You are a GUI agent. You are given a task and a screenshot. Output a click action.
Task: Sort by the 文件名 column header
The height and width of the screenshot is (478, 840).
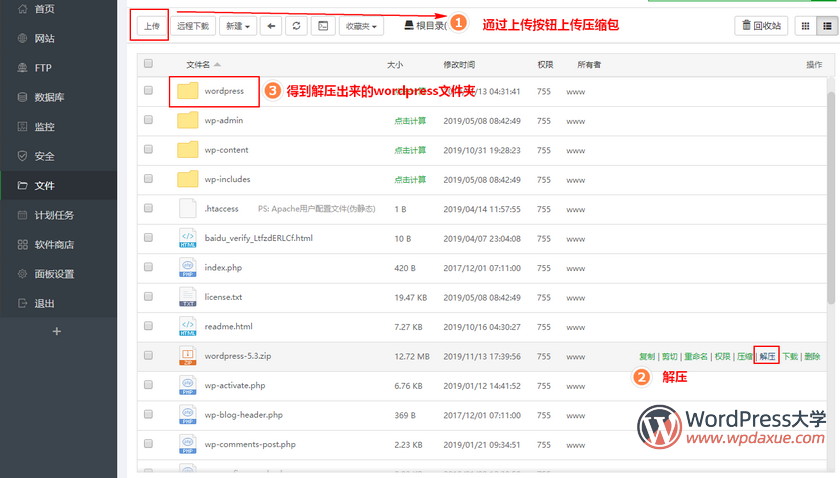[x=203, y=64]
